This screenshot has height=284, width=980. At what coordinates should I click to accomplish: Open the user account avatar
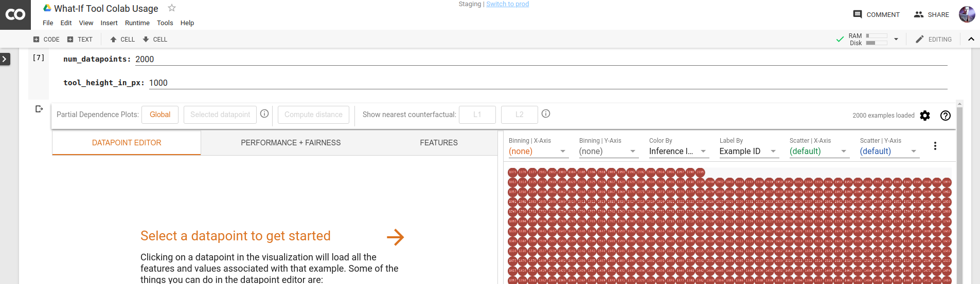click(967, 14)
